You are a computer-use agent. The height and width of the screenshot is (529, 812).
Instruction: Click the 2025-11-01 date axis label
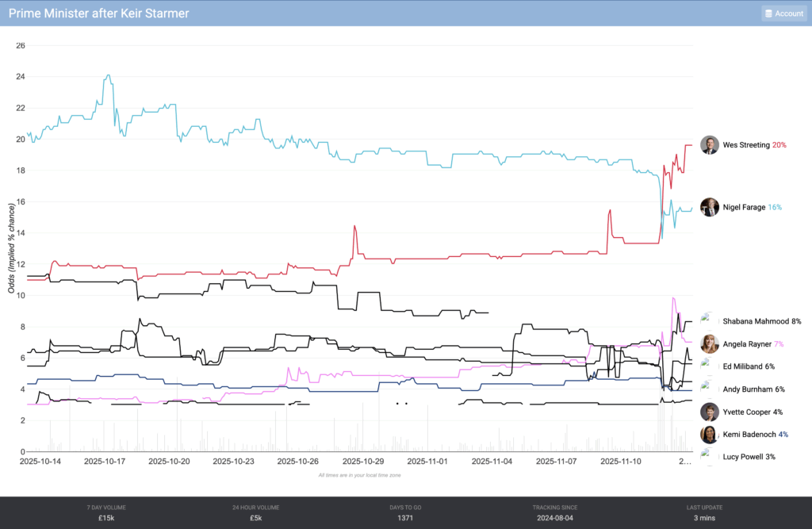pyautogui.click(x=428, y=461)
